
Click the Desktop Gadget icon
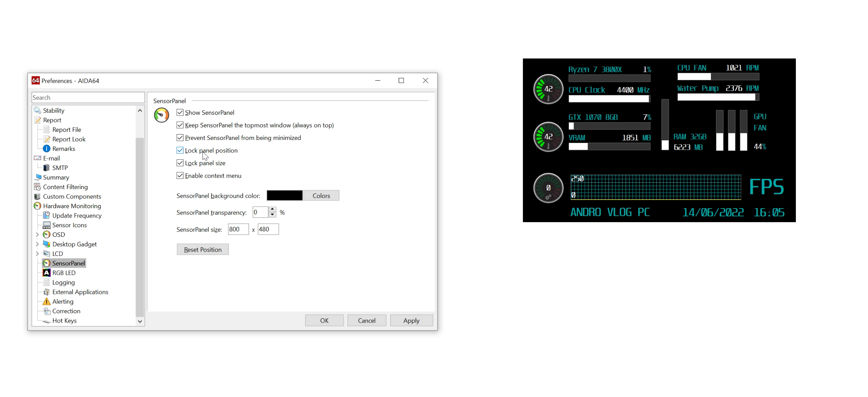(47, 244)
